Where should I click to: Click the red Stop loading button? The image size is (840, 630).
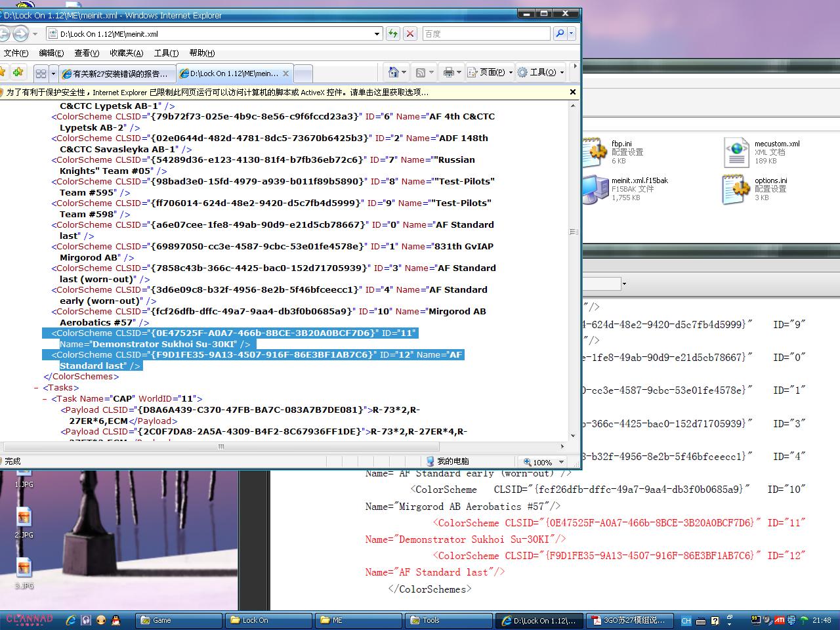coord(410,33)
